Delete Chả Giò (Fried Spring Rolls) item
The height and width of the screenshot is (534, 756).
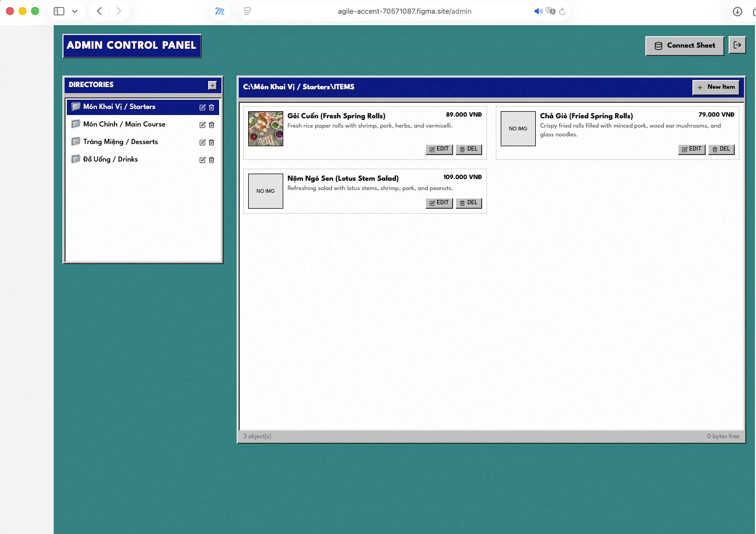(721, 149)
